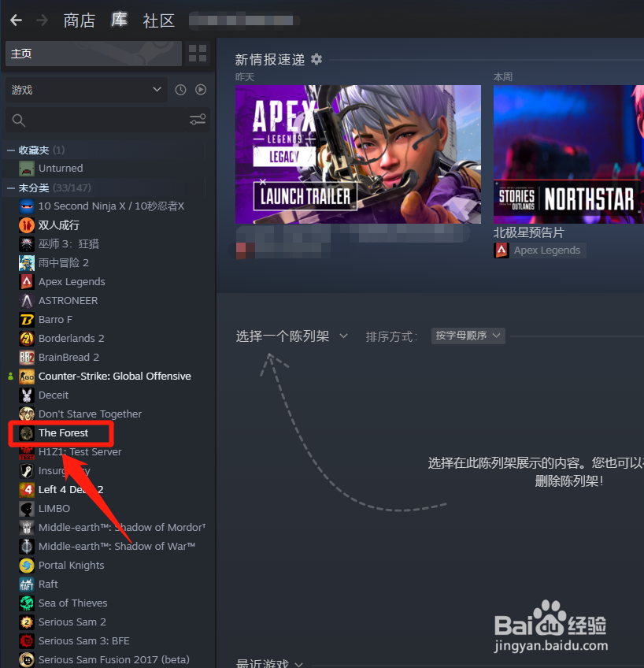This screenshot has height=668, width=644.
Task: Select H1Z1: Test Server
Action: (80, 452)
